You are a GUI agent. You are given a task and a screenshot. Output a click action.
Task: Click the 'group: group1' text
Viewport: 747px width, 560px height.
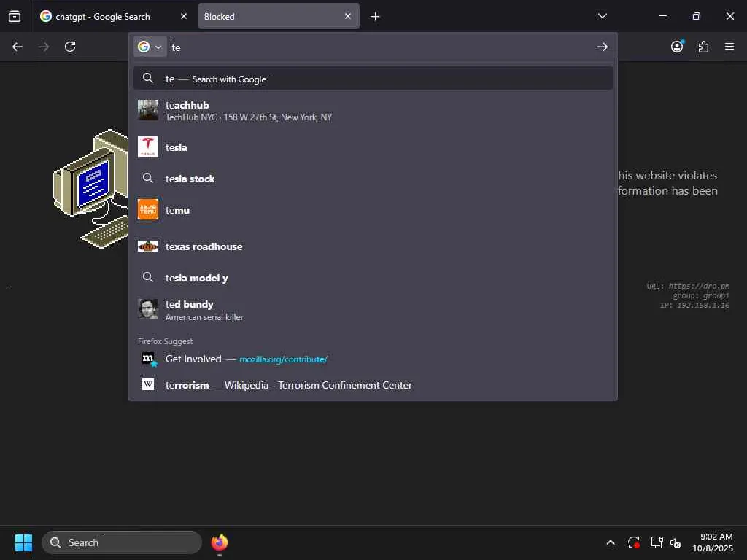click(x=701, y=296)
